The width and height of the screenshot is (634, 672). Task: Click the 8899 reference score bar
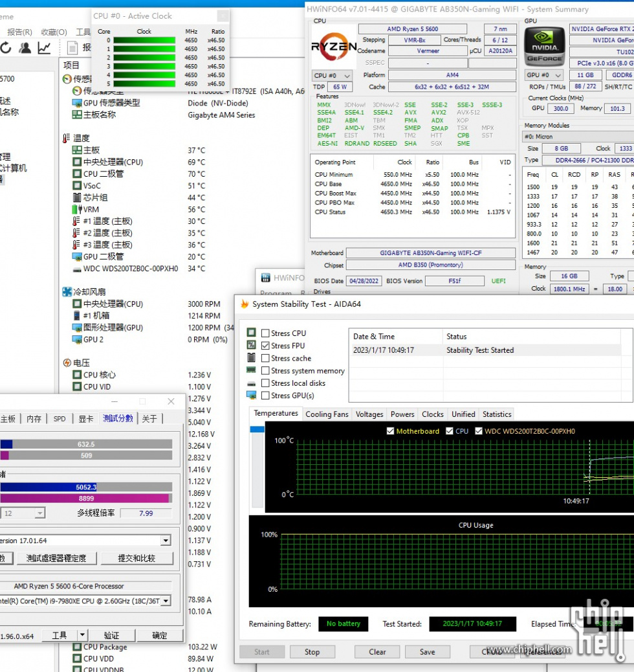[x=86, y=498]
